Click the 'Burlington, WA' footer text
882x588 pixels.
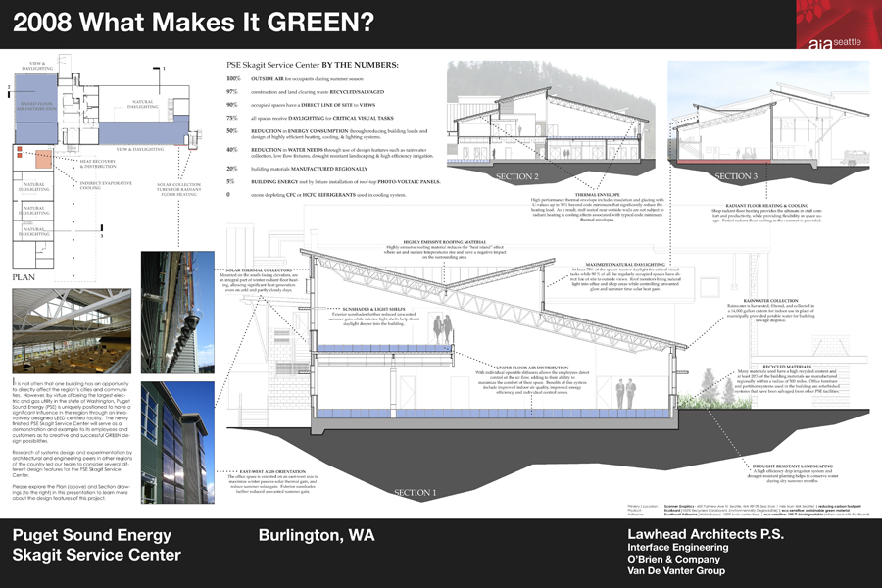[317, 535]
